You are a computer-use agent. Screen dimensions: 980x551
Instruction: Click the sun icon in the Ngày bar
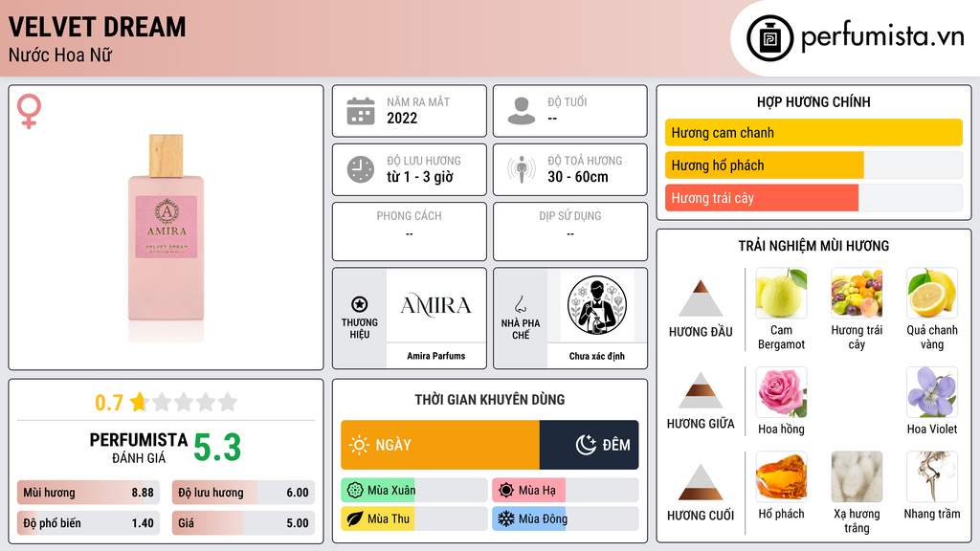pyautogui.click(x=360, y=445)
